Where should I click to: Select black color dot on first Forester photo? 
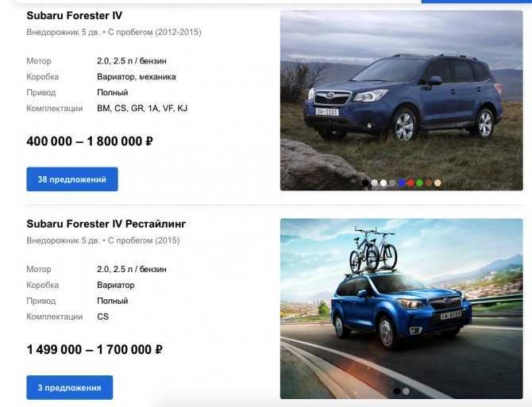(x=365, y=183)
